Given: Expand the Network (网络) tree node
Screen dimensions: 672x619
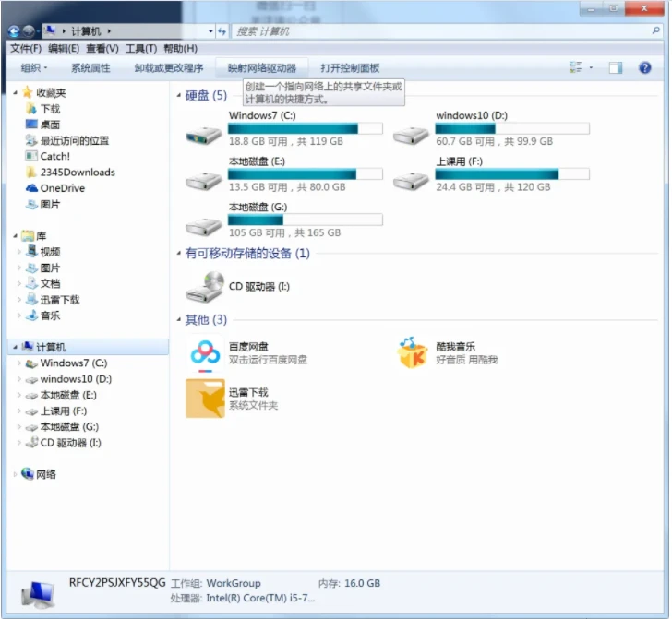Looking at the screenshot, I should click(17, 474).
